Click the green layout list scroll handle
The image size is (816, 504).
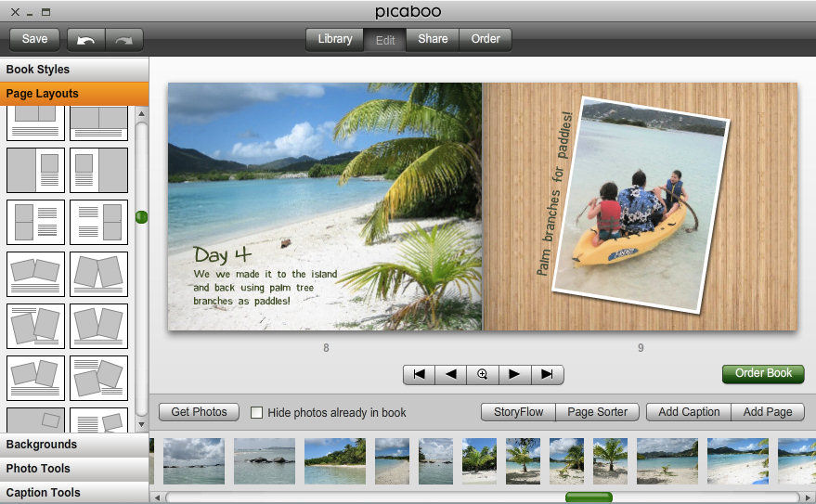[x=141, y=217]
